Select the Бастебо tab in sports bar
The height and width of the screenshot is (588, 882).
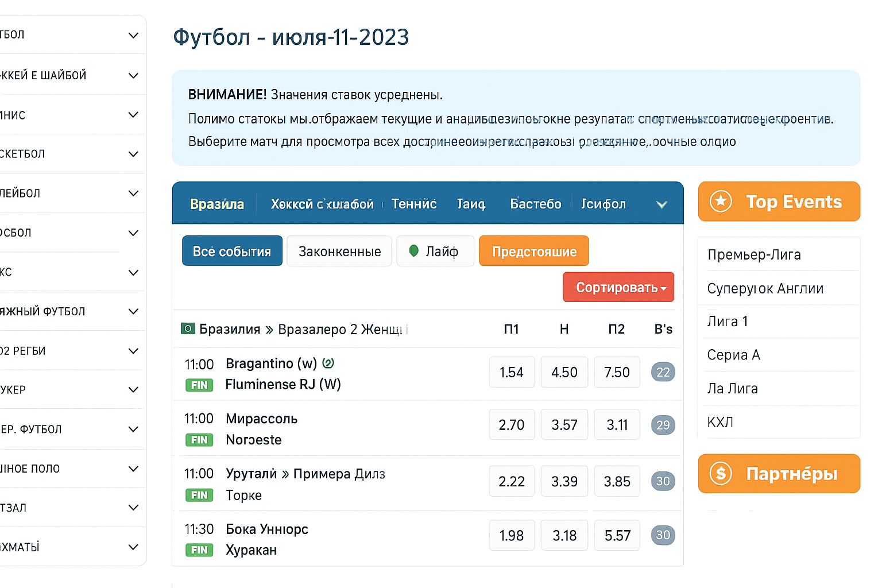pyautogui.click(x=535, y=204)
